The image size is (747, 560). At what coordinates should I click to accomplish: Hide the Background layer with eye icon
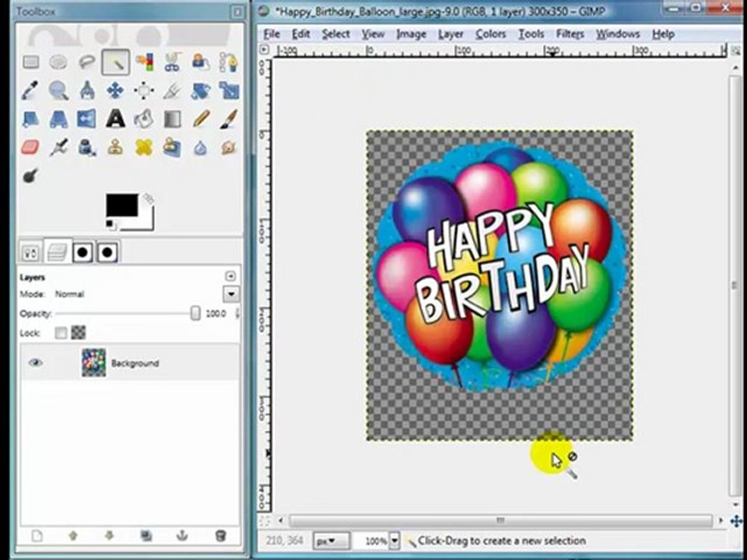tap(35, 363)
